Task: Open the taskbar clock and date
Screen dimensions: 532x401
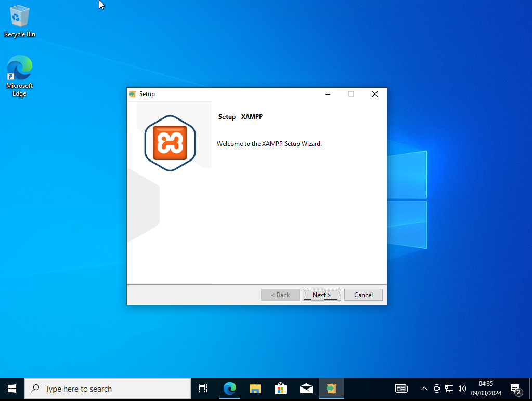Action: (x=486, y=389)
